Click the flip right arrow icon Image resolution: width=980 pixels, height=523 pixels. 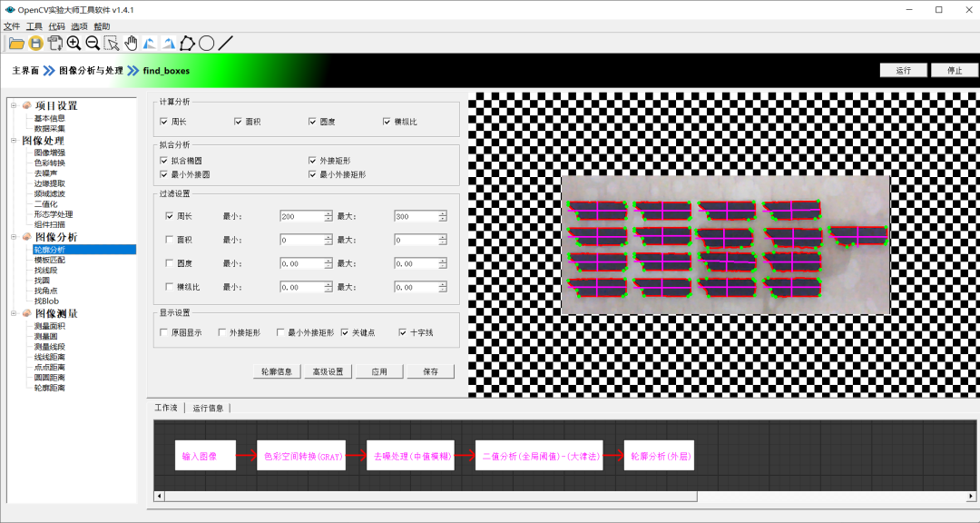[168, 44]
